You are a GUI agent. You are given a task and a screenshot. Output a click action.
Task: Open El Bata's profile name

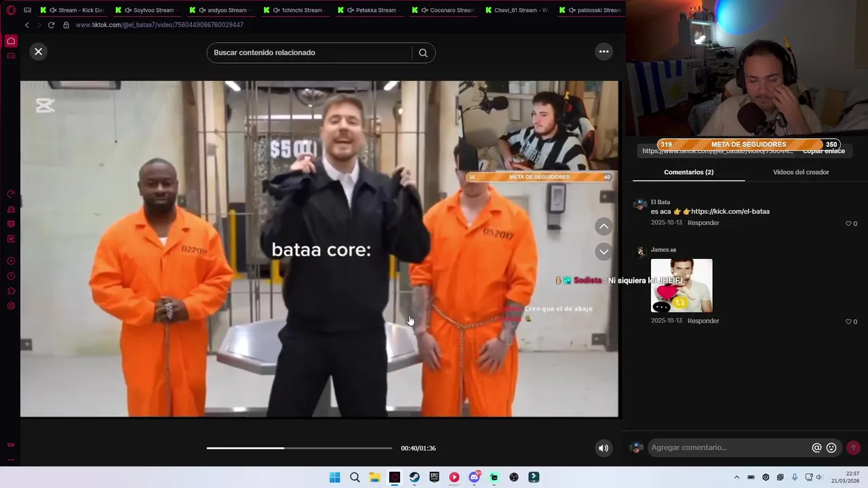[x=660, y=202]
